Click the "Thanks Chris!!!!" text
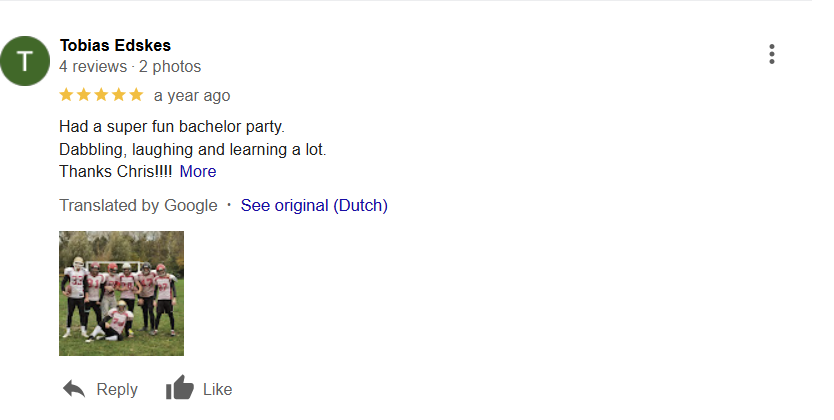This screenshot has height=420, width=834. [115, 171]
